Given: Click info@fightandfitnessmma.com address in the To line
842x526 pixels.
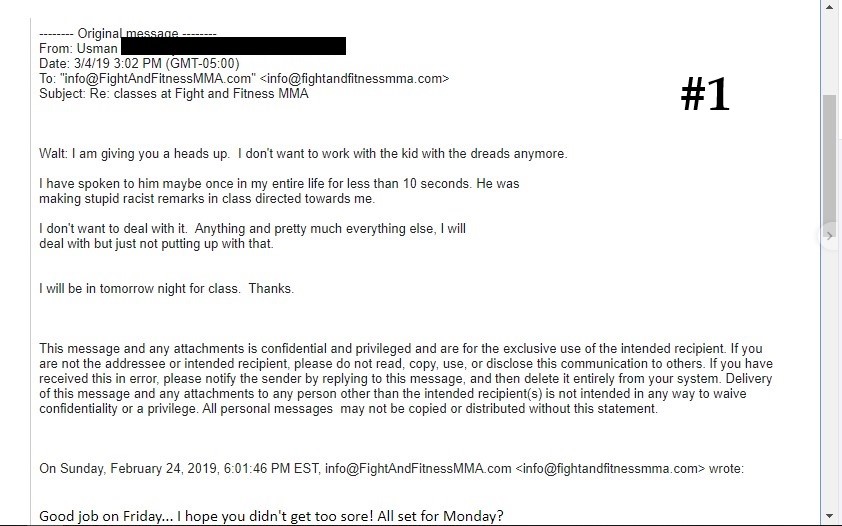Looking at the screenshot, I should point(354,79).
